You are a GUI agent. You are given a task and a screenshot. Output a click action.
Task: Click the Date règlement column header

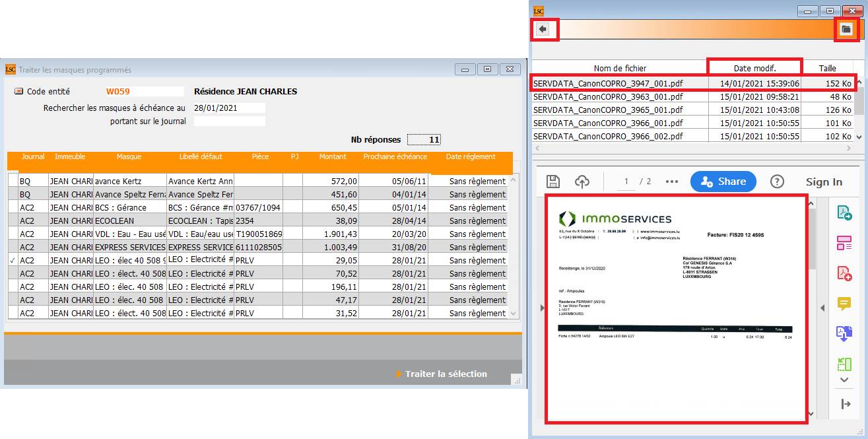pos(471,157)
